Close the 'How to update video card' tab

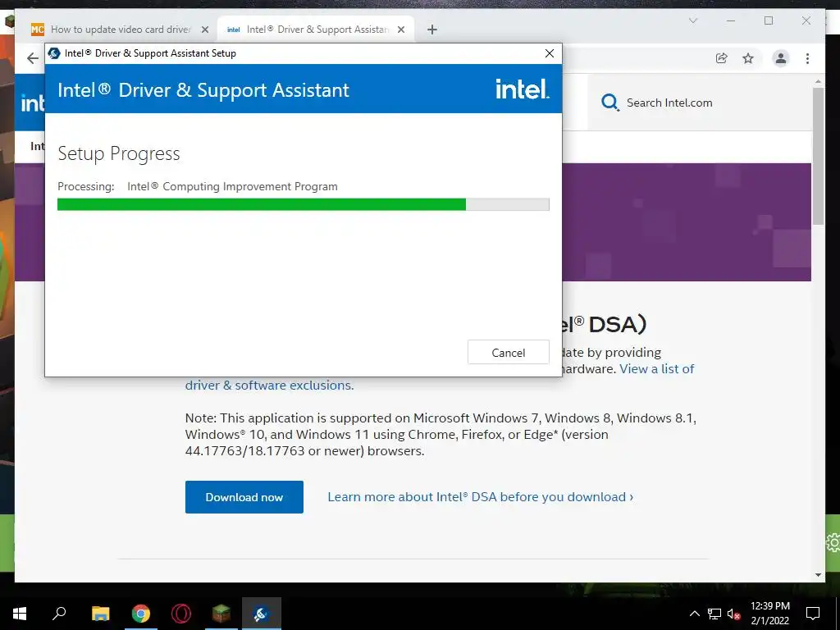[x=204, y=30]
